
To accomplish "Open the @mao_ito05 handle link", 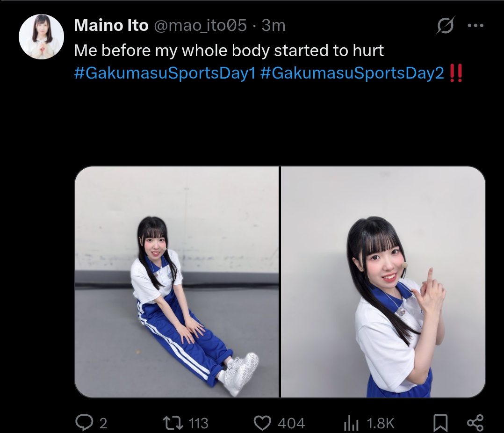I will 200,25.
